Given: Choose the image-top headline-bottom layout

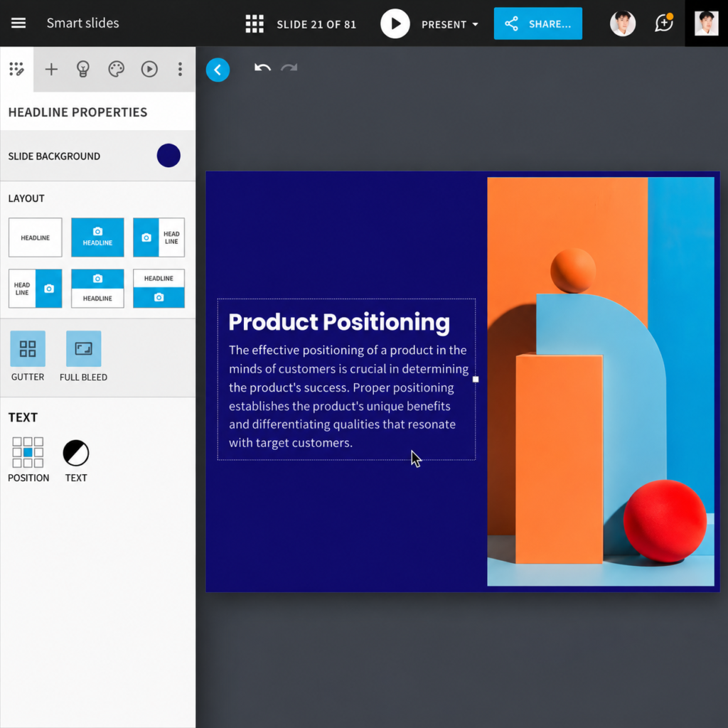Looking at the screenshot, I should click(x=97, y=289).
